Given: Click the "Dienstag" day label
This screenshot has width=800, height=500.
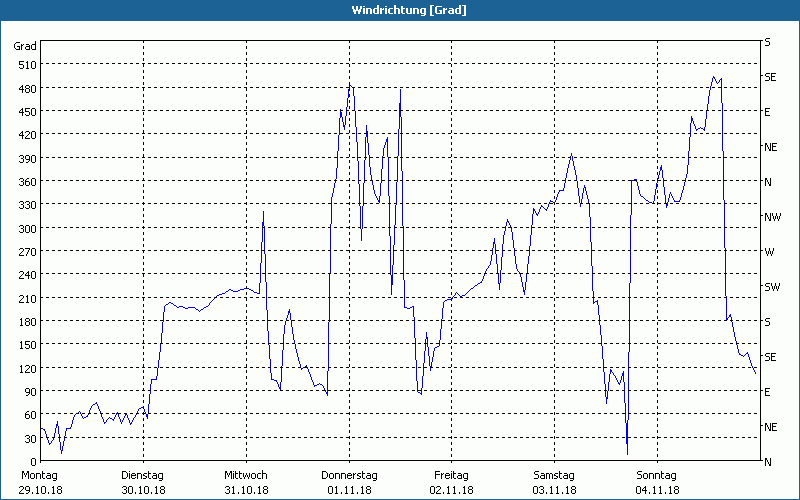Looking at the screenshot, I should (x=142, y=476).
